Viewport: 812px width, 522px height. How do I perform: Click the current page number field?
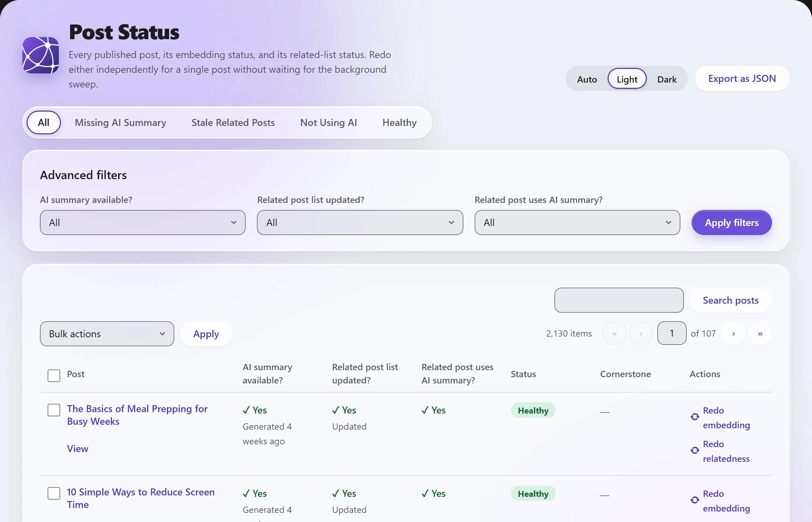coord(672,333)
